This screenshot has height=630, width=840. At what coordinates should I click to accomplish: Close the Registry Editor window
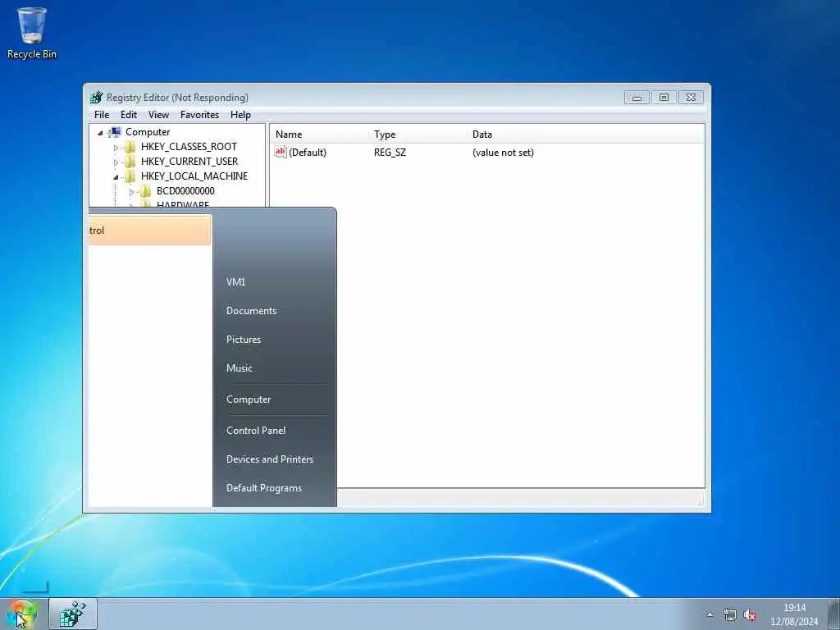pos(691,98)
